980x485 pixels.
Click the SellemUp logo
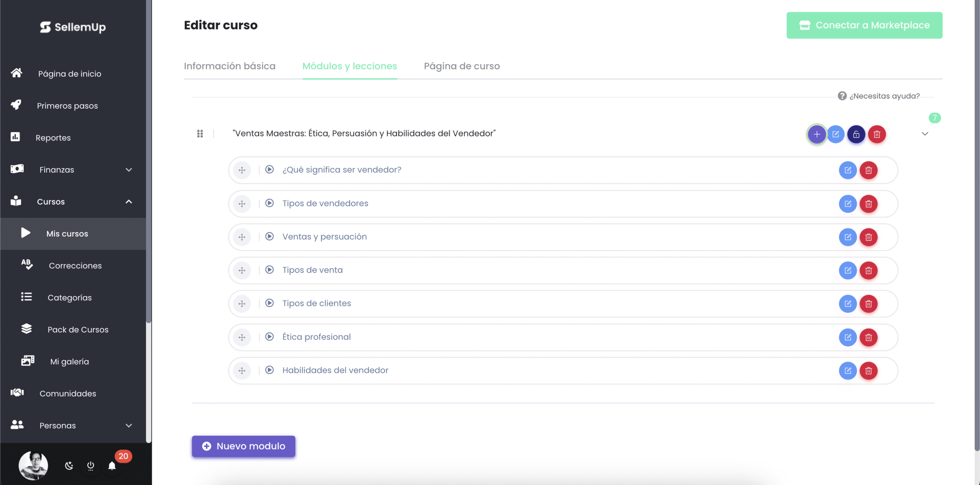[73, 27]
